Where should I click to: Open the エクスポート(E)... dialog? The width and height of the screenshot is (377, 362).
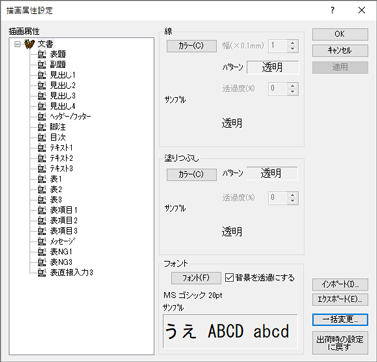point(340,300)
